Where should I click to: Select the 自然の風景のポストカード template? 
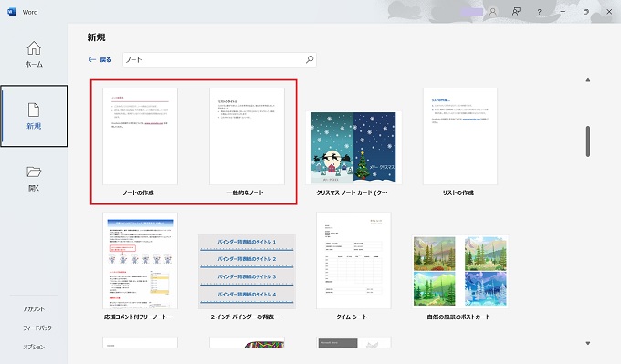(459, 272)
